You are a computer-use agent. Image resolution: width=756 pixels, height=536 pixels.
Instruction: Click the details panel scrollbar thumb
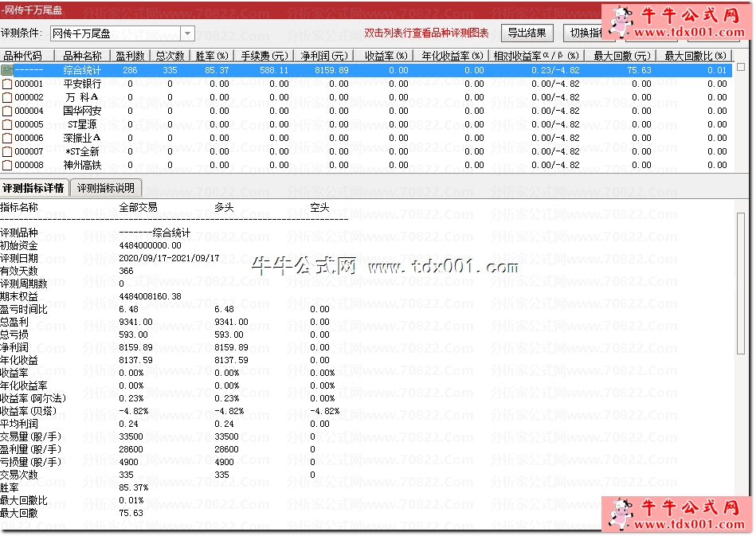(x=741, y=284)
